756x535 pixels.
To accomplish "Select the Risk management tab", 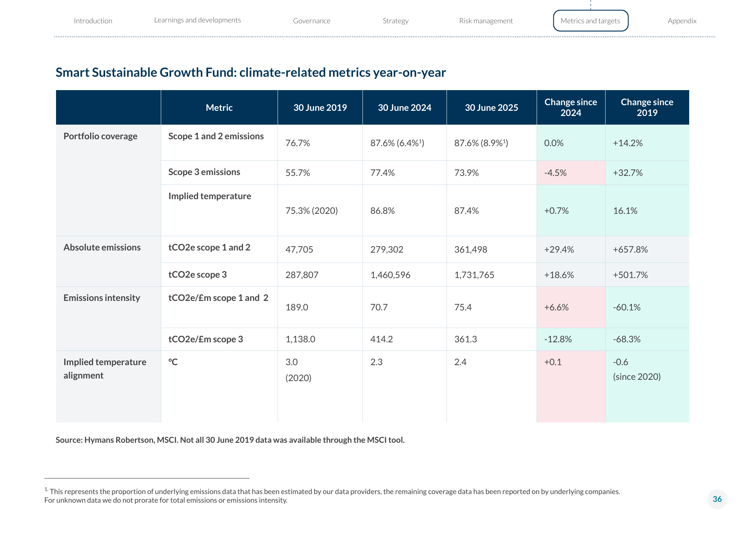I will (486, 21).
